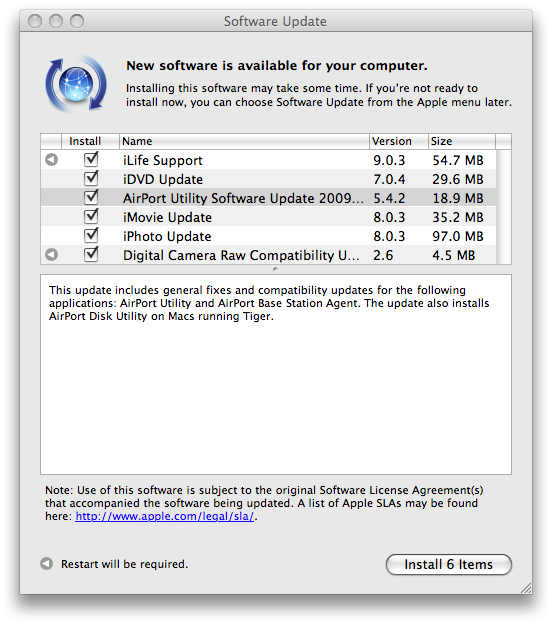Screen dimensions: 552x624
Task: Disable the iMovie Update install checkbox
Action: (91, 216)
